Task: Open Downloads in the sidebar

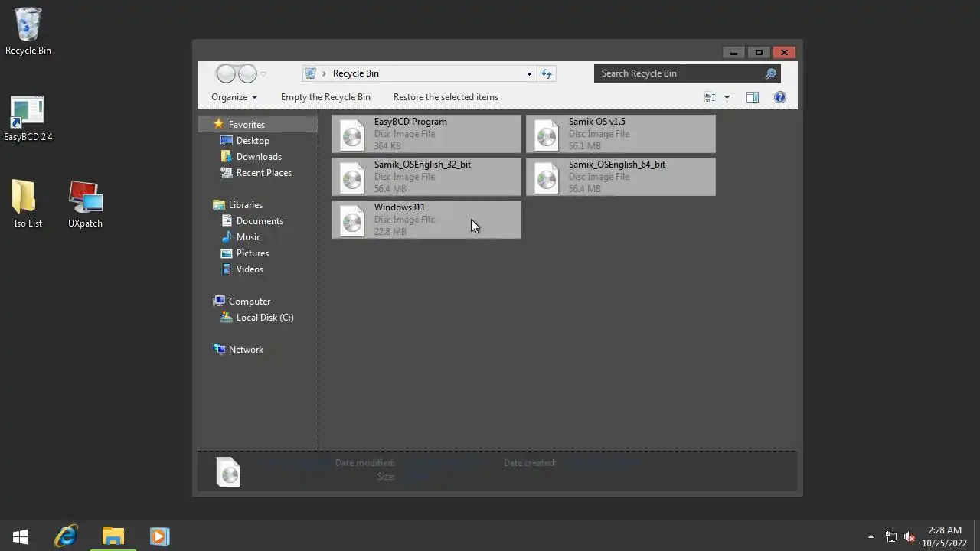Action: (251, 157)
